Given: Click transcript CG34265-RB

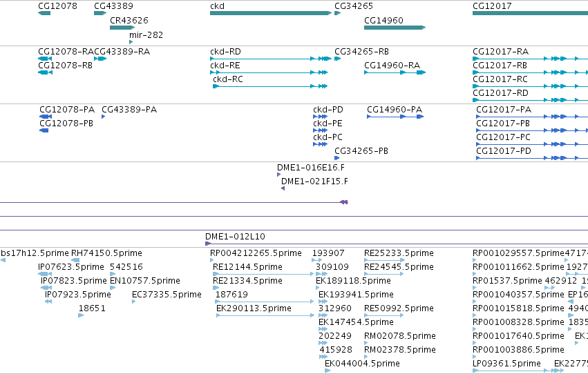Looking at the screenshot, I should click(x=361, y=52).
